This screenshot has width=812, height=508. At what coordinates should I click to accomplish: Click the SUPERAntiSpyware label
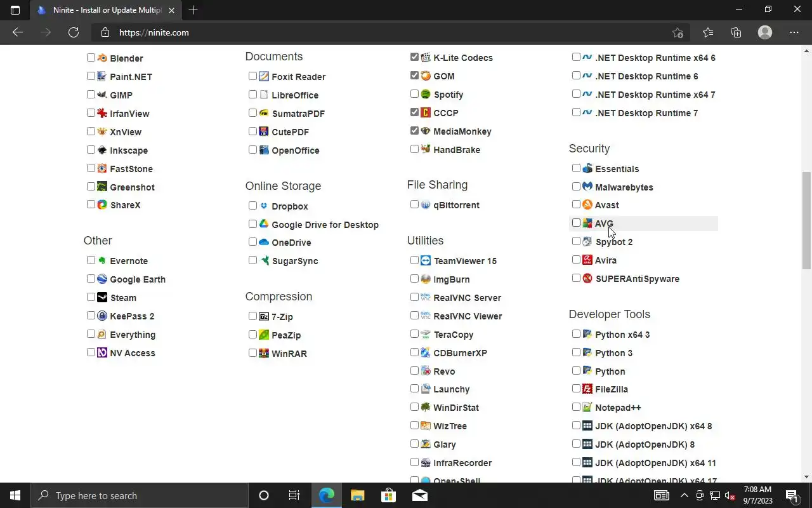click(637, 279)
